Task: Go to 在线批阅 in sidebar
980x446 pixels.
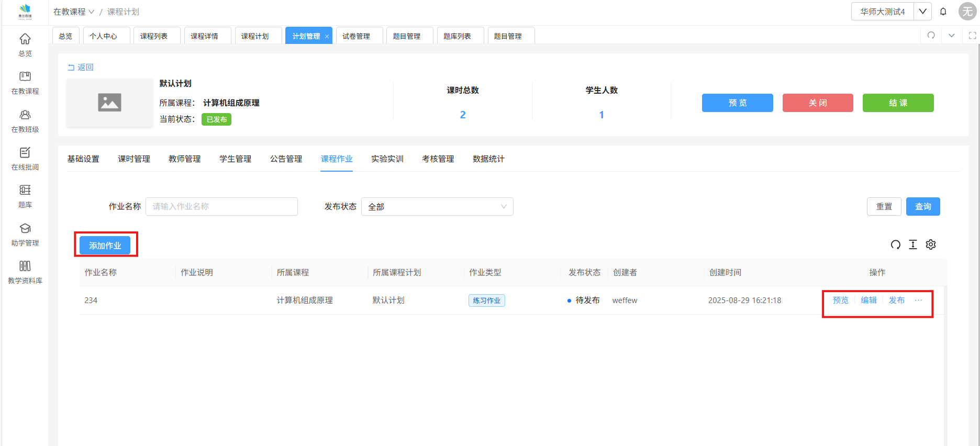Action: pos(25,159)
